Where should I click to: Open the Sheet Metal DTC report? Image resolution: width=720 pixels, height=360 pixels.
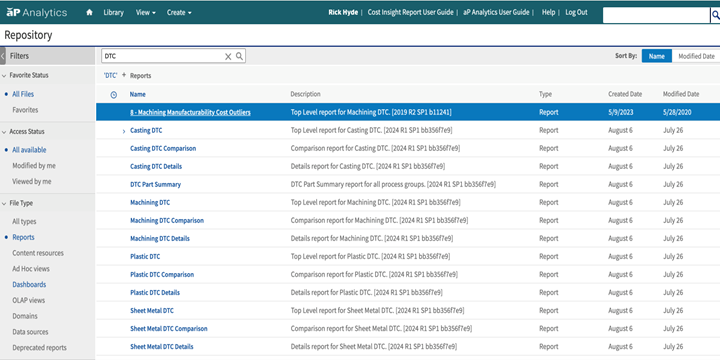[x=152, y=311]
